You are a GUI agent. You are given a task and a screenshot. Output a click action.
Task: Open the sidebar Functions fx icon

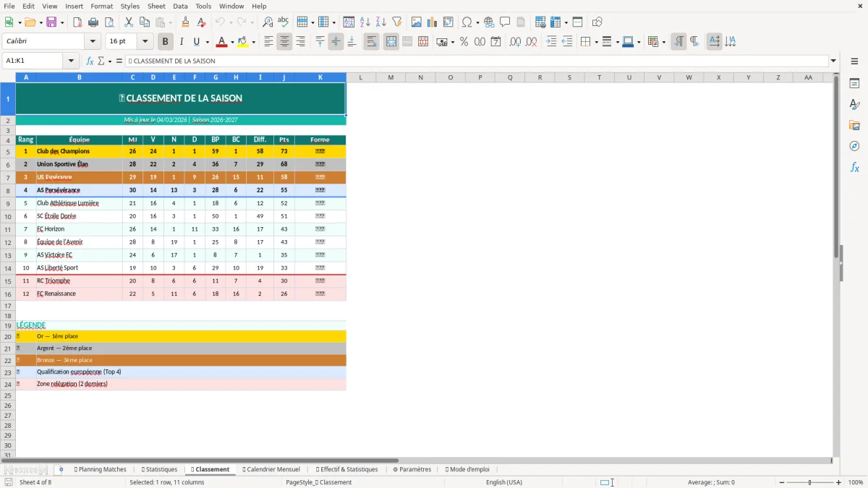pos(854,167)
